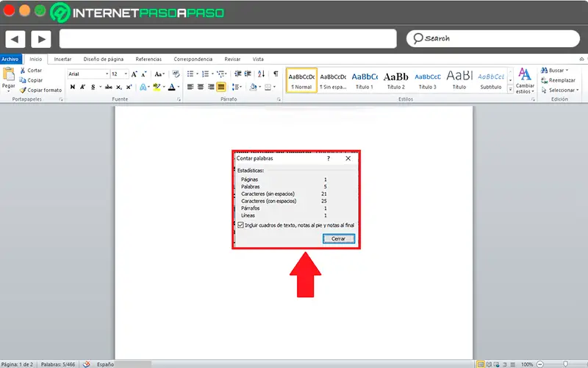Click the Pegar paste icon
The height and width of the screenshot is (368, 588).
8,74
